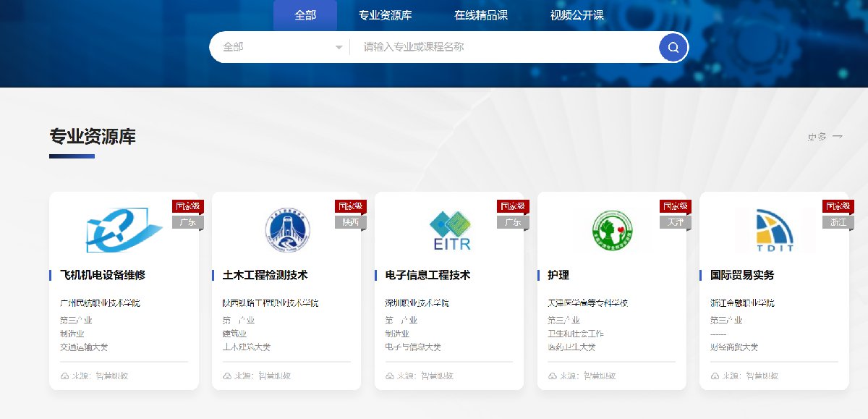Screen dimensions: 868x419
Task: Select the 全部 tab
Action: click(305, 15)
